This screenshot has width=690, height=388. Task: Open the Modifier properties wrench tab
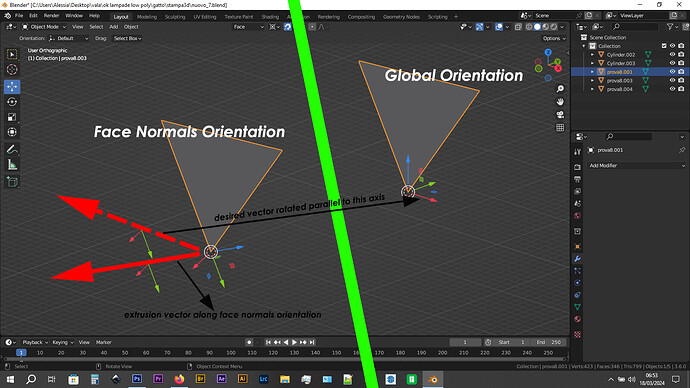(x=577, y=259)
